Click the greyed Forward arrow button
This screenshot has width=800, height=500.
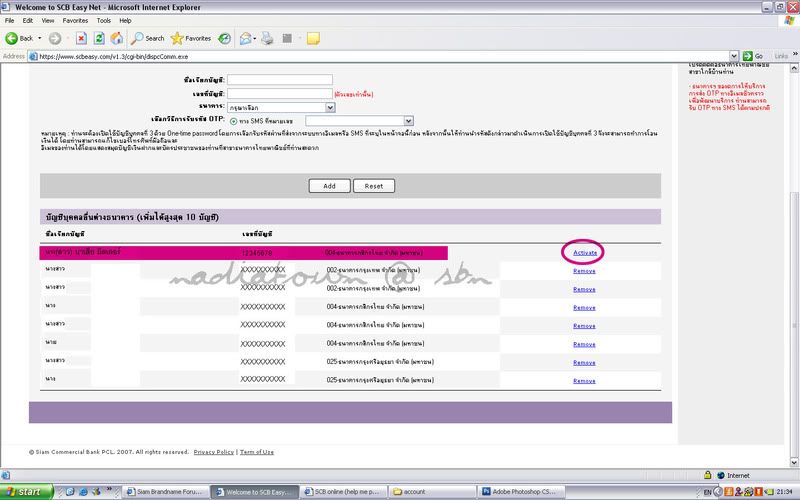click(55, 38)
